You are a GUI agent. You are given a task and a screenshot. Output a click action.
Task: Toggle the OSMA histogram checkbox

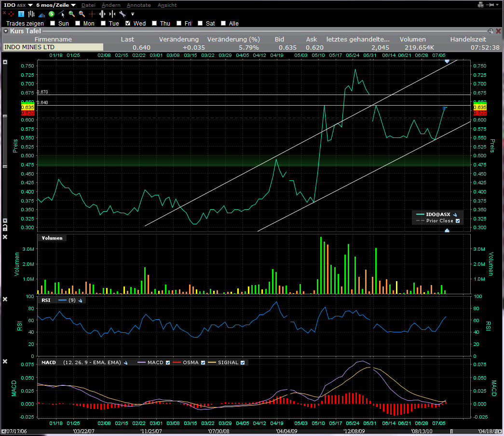pos(203,363)
